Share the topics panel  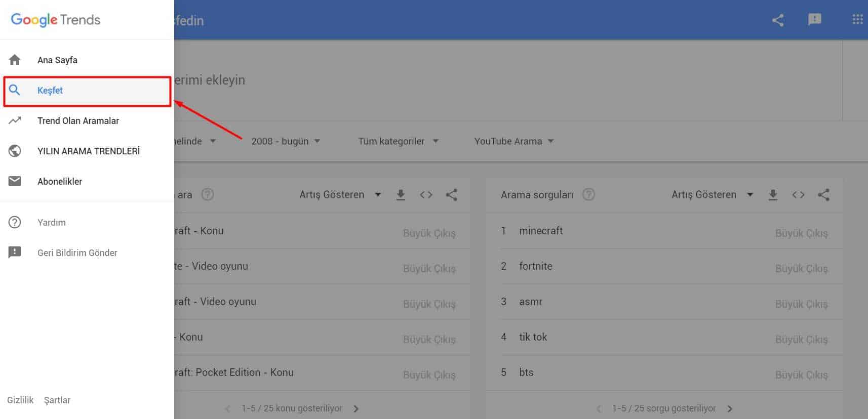(x=451, y=195)
